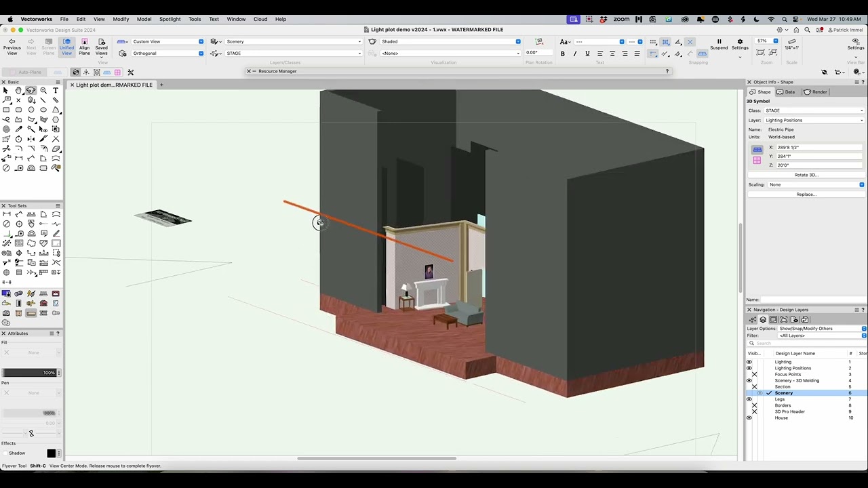Open the macOS Wi-Fi status menu
The height and width of the screenshot is (488, 868).
[771, 19]
